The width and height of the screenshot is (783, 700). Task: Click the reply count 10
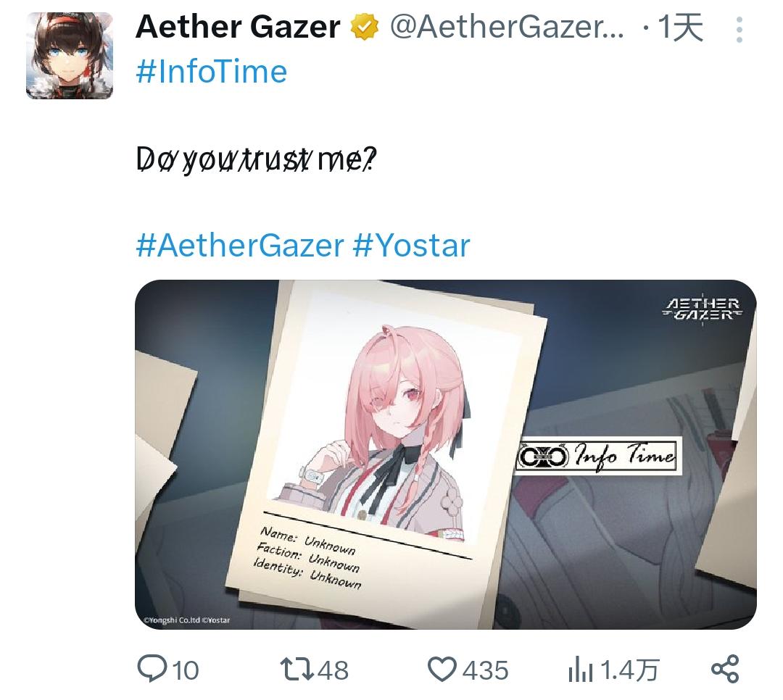[x=186, y=670]
